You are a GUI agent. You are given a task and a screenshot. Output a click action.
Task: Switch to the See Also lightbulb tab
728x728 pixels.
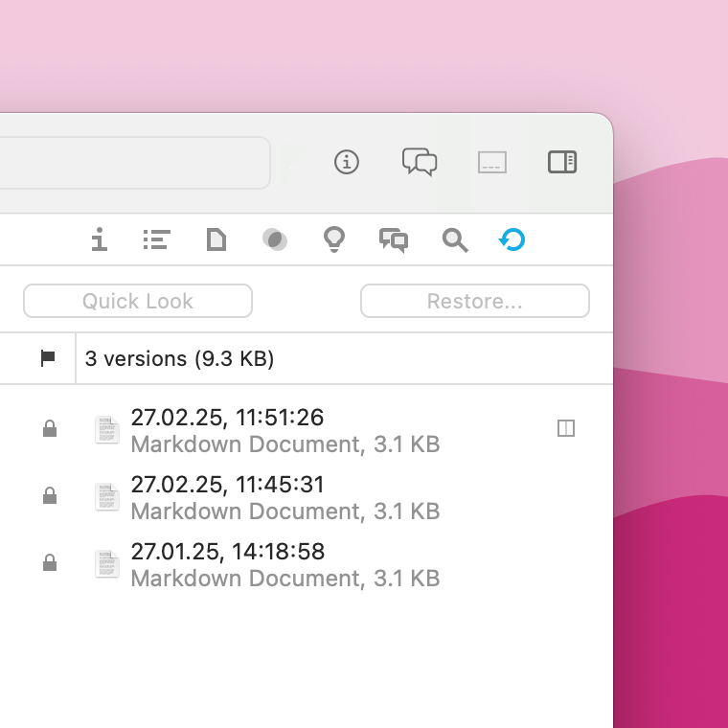coord(334,239)
